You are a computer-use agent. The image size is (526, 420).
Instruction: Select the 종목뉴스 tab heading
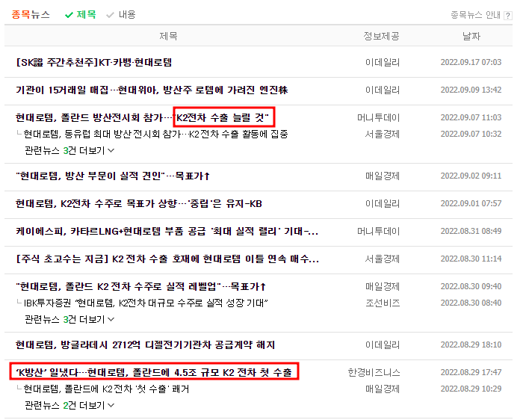pos(31,14)
